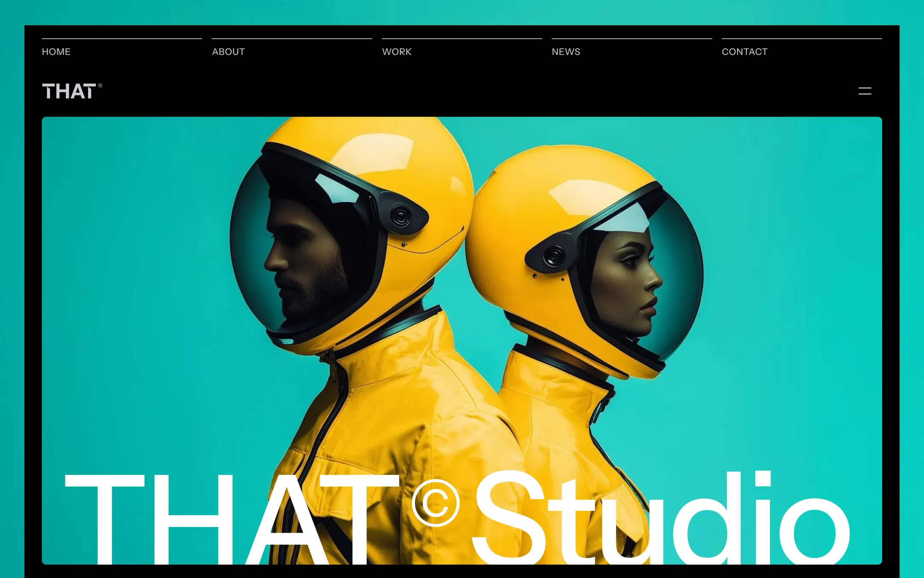924x578 pixels.
Task: Go to the HOME nav item
Action: pos(56,52)
